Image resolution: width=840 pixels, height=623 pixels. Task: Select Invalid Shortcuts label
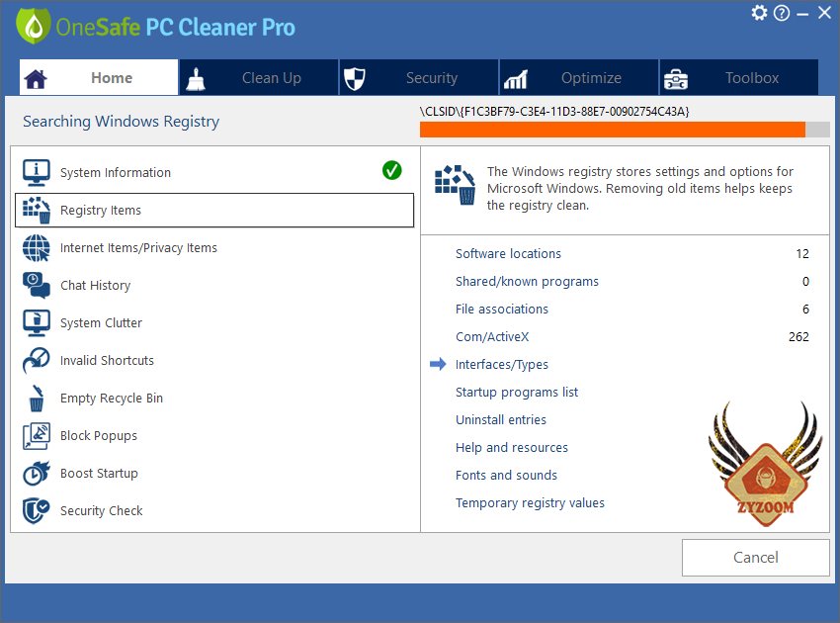tap(107, 360)
